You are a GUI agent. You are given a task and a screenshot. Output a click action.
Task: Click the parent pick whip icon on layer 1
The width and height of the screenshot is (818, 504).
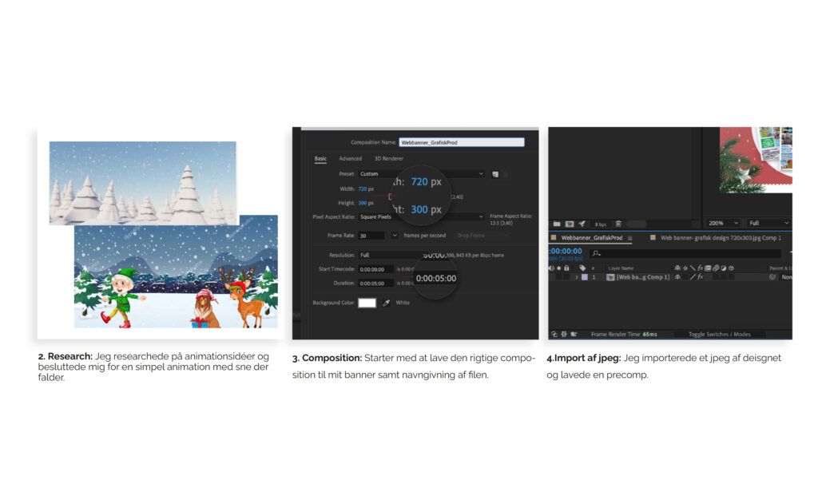pos(772,277)
